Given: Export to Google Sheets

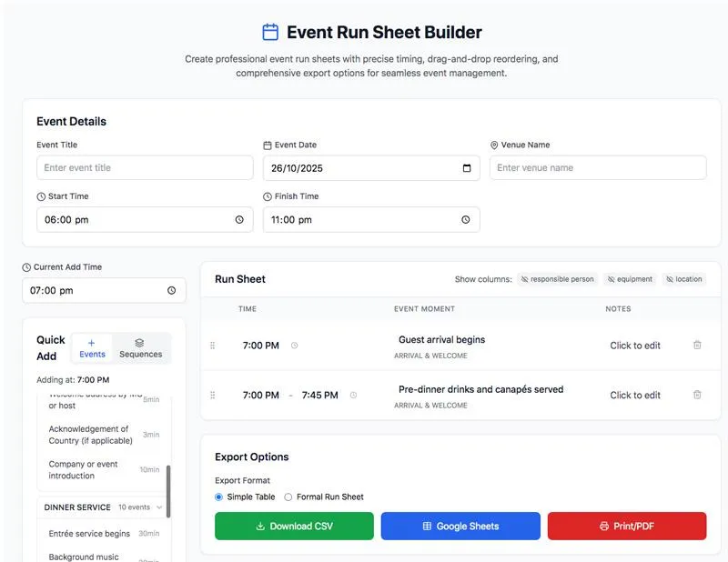Looking at the screenshot, I should coord(460,526).
